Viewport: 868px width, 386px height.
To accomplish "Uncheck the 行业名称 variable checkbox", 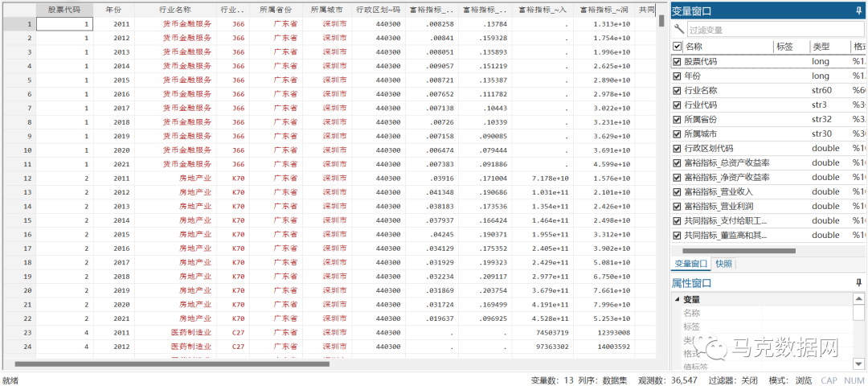I will point(677,90).
